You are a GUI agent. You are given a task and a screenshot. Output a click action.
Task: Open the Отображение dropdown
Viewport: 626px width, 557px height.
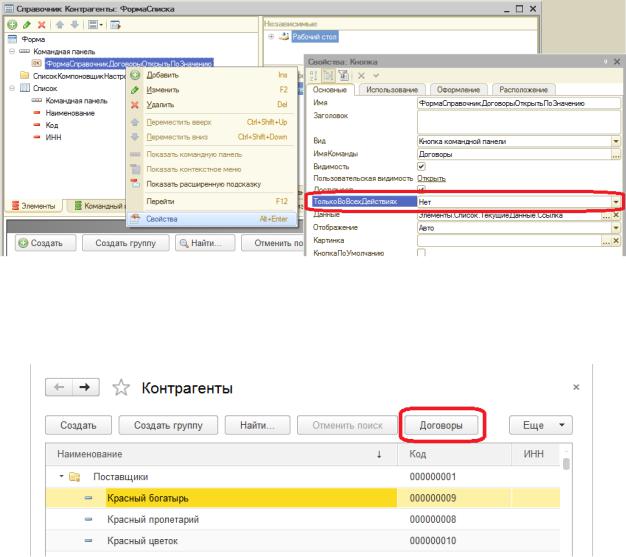point(616,228)
